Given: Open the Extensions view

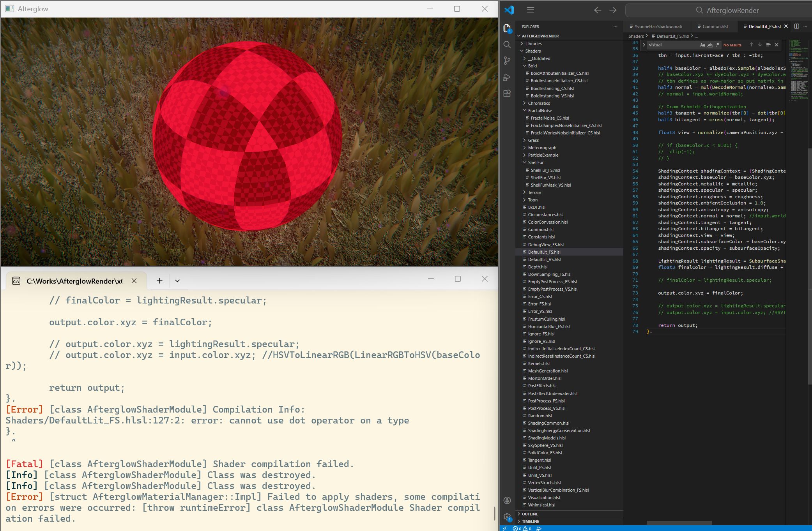Looking at the screenshot, I should (507, 93).
